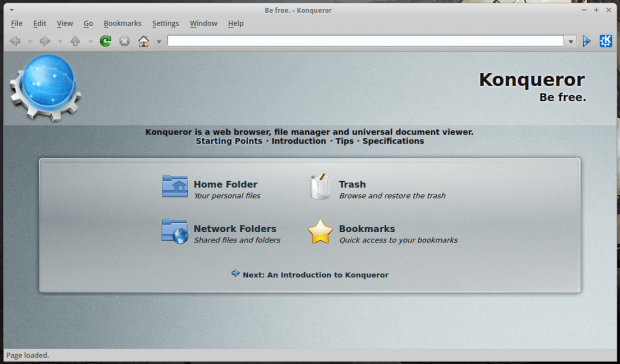Click the large Konqueror heading text
This screenshot has height=364, width=620.
(532, 80)
